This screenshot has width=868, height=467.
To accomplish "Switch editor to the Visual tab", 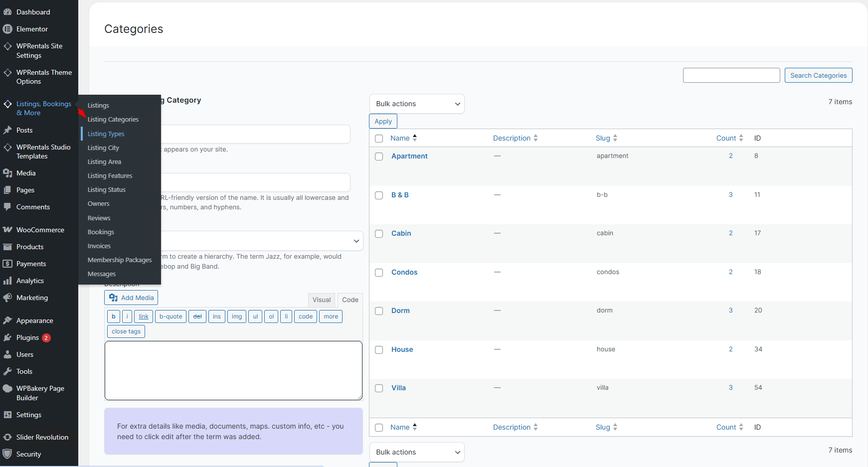I will [322, 300].
